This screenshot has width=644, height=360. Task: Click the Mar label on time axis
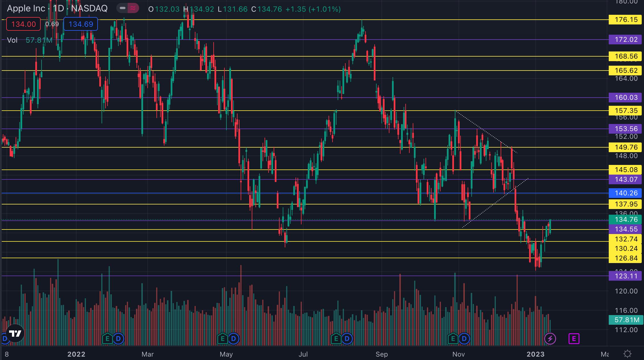click(x=148, y=354)
